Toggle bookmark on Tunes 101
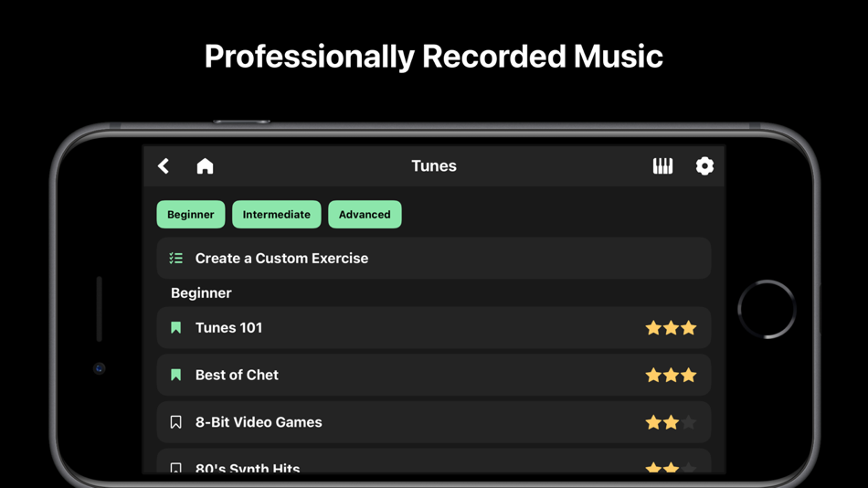Image resolution: width=868 pixels, height=488 pixels. click(176, 328)
